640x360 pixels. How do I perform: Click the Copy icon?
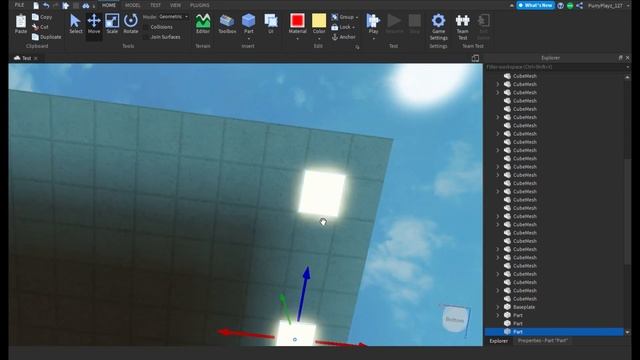pyautogui.click(x=36, y=17)
